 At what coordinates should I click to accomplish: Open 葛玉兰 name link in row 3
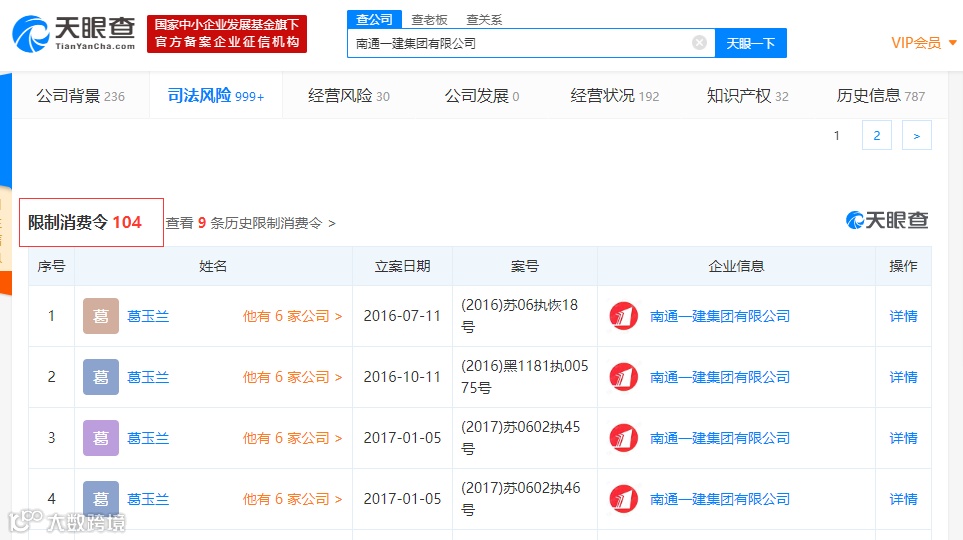148,438
